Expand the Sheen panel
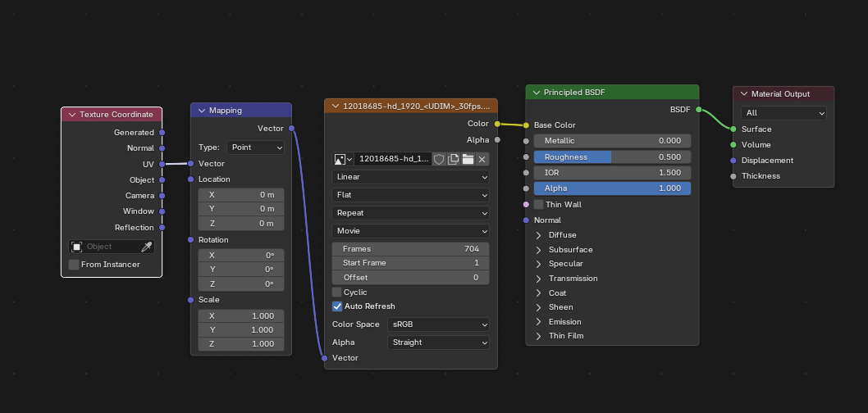Screen dimensions: 868x413 [x=538, y=306]
